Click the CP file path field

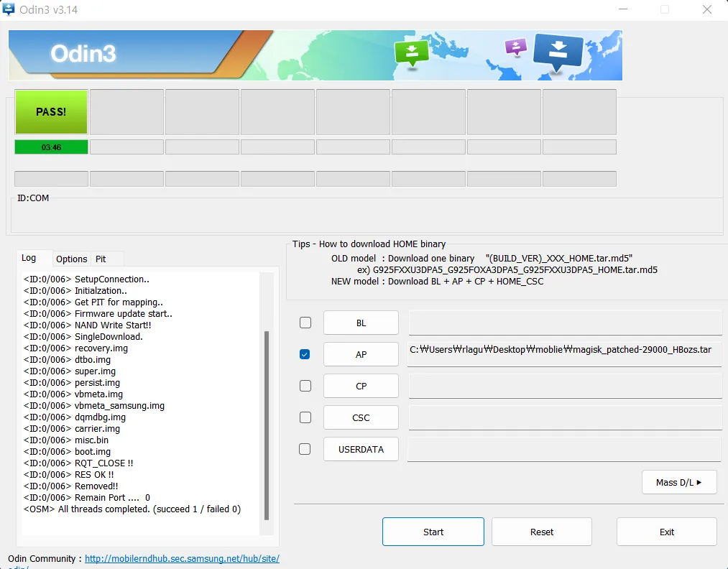[565, 386]
